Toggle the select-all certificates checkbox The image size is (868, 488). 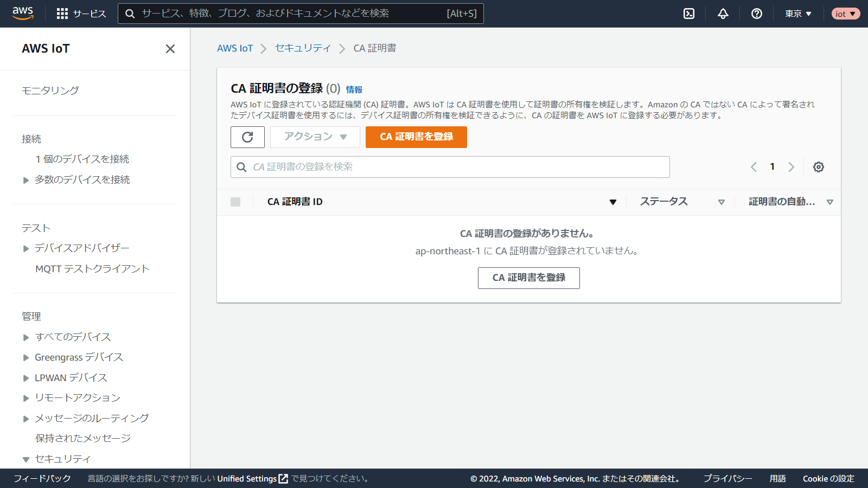coord(235,202)
